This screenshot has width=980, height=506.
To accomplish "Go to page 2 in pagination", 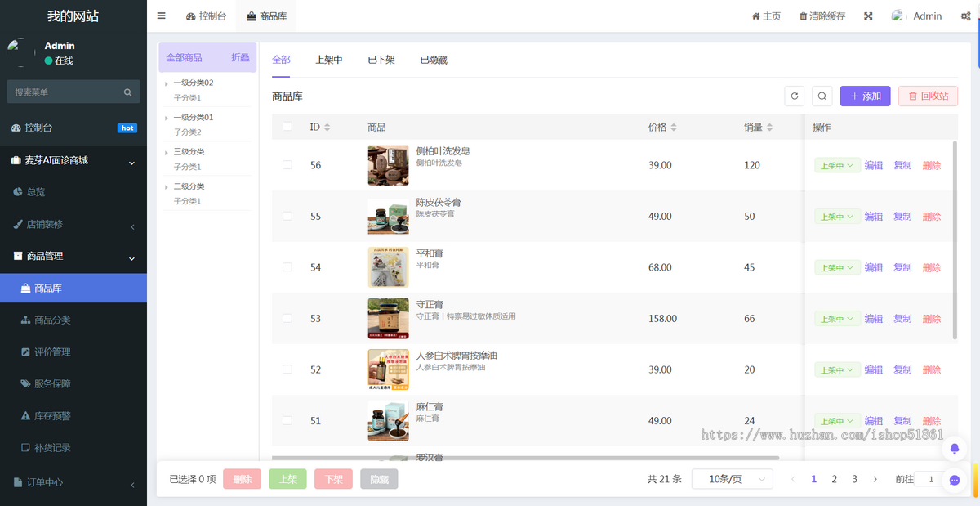I will coord(834,479).
